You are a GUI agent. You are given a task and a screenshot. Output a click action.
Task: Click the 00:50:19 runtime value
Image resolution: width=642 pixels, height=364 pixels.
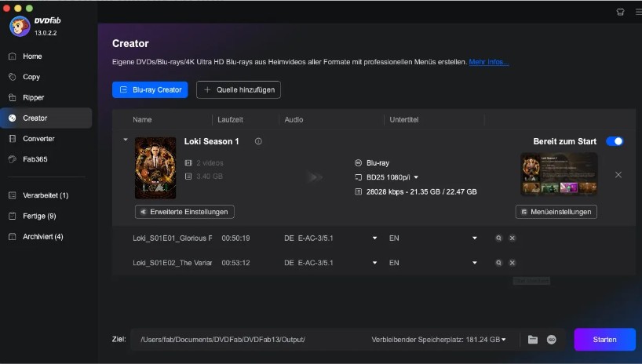point(235,238)
